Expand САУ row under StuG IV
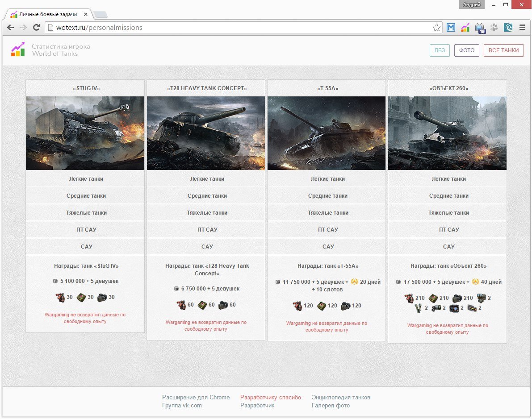Screen dimensions: 532x419 point(85,246)
